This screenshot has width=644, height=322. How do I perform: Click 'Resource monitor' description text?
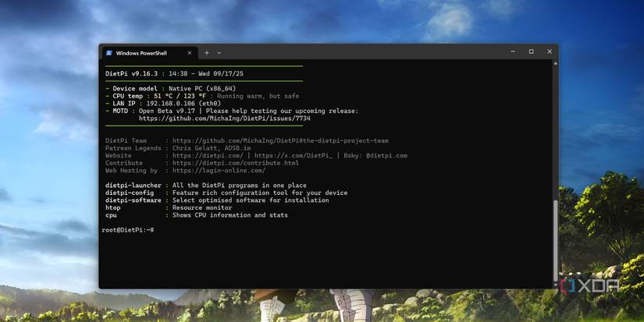(x=202, y=207)
